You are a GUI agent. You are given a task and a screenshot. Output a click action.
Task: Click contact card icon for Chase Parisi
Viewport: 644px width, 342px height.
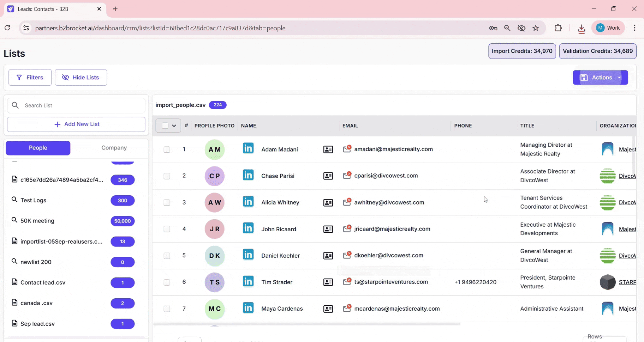pos(328,176)
